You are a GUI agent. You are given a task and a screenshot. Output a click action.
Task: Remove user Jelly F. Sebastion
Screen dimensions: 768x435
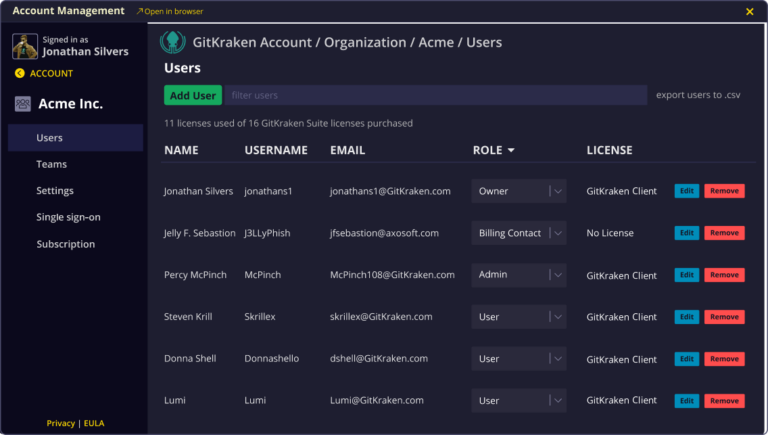(724, 233)
